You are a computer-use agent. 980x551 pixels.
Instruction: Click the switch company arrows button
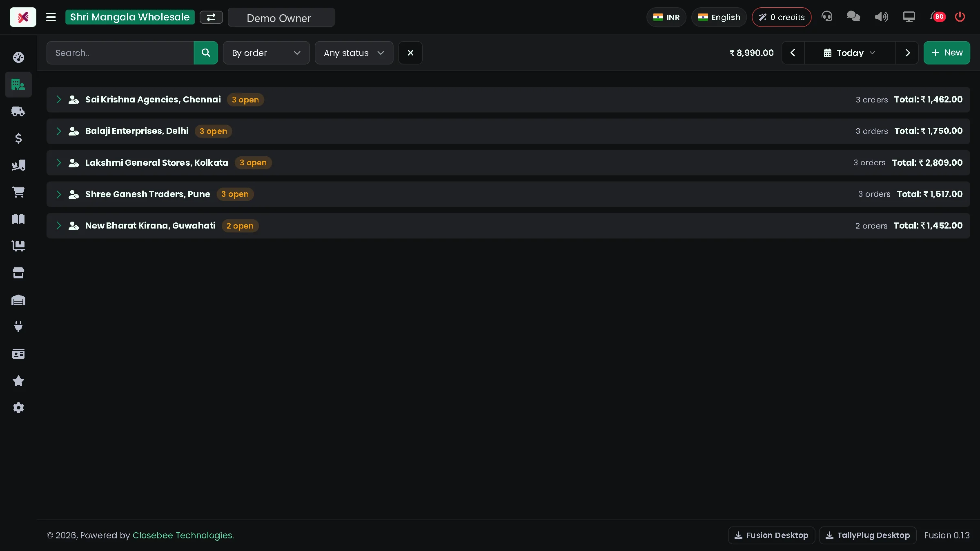211,17
